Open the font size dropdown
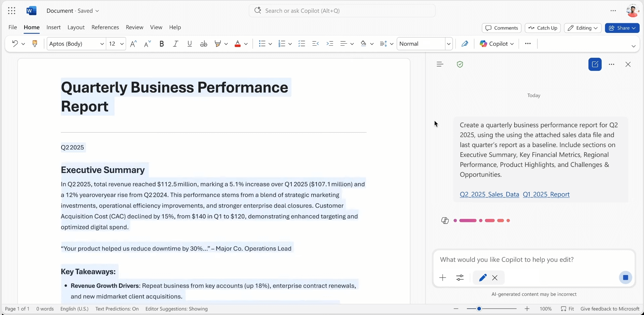The height and width of the screenshot is (315, 644). [x=122, y=44]
